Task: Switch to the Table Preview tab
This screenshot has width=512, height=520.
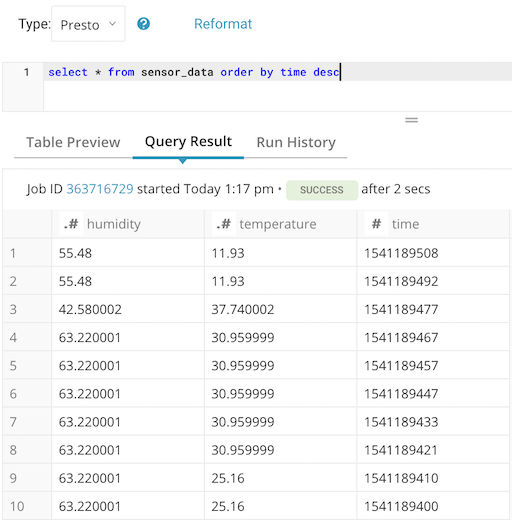Action: point(73,142)
